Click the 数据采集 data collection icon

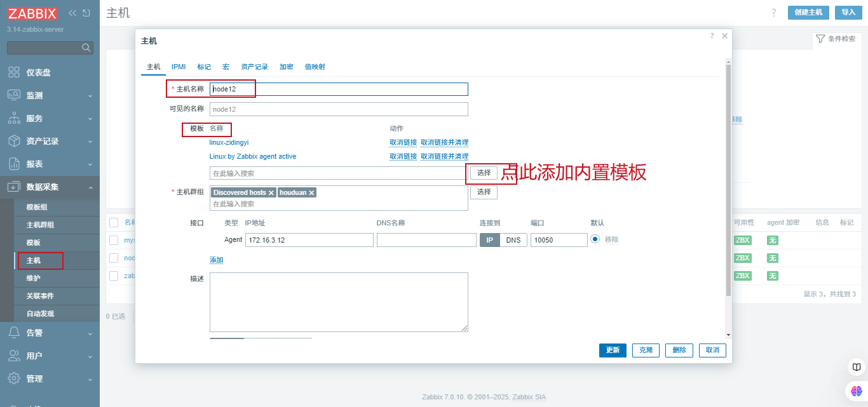pyautogui.click(x=14, y=187)
